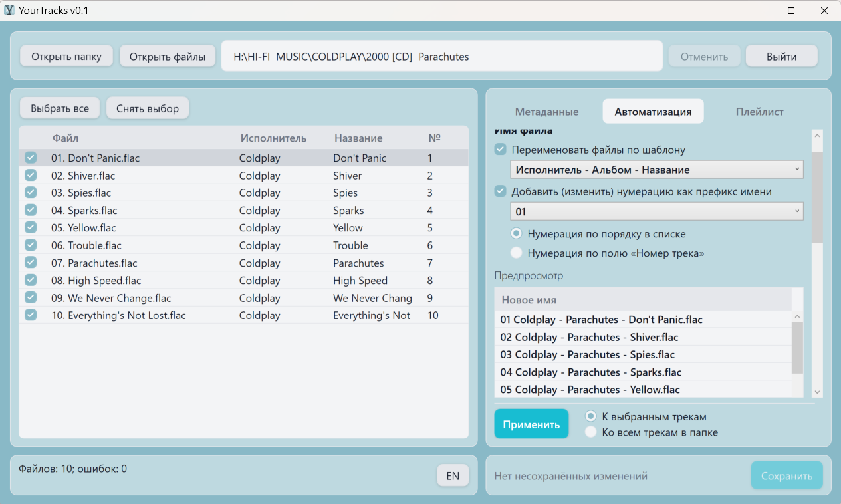Select preview row 03 Coldplay - Parachutes - Spies.flac

click(x=643, y=354)
